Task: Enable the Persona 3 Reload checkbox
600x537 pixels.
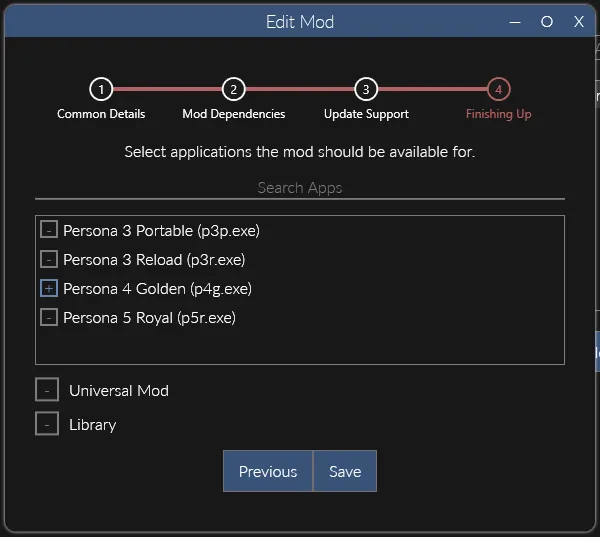Action: point(49,259)
